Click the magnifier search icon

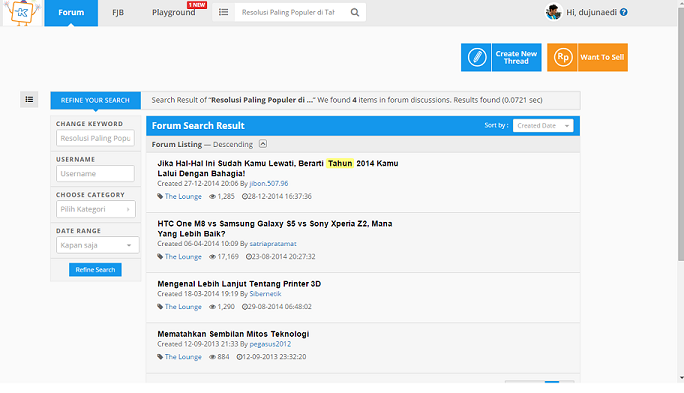355,12
